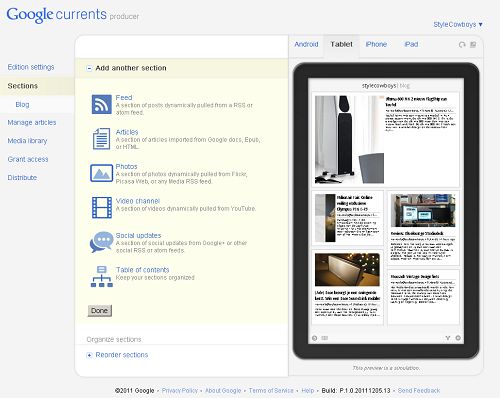Viewport: 500px width, 398px height.
Task: Select the Table of contents hierarchy icon
Action: (102, 276)
